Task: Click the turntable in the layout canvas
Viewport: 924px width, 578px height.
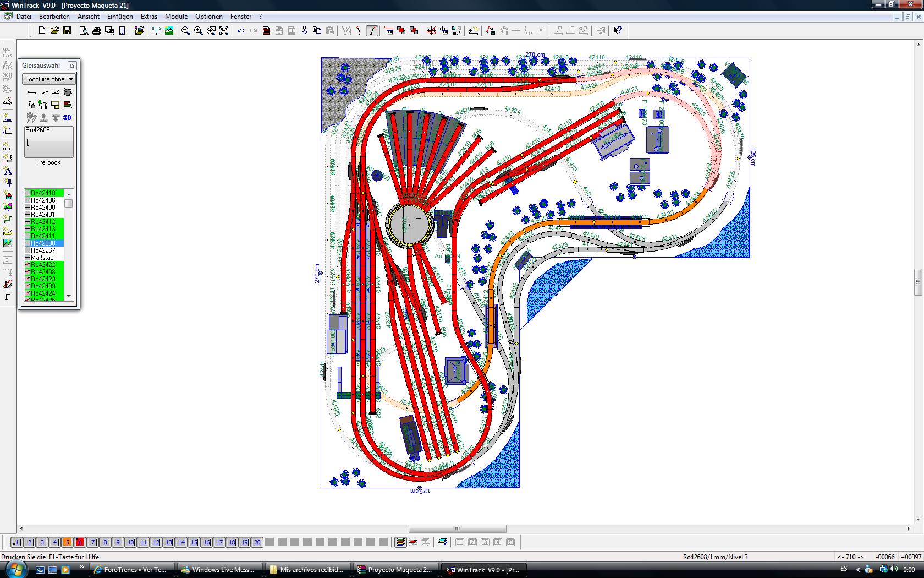Action: [410, 225]
